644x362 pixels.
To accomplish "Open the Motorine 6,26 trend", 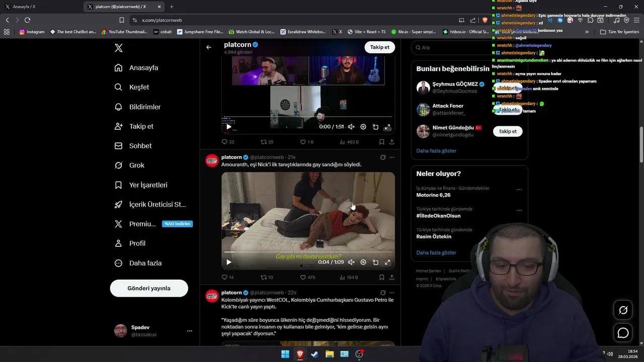I will click(x=433, y=195).
